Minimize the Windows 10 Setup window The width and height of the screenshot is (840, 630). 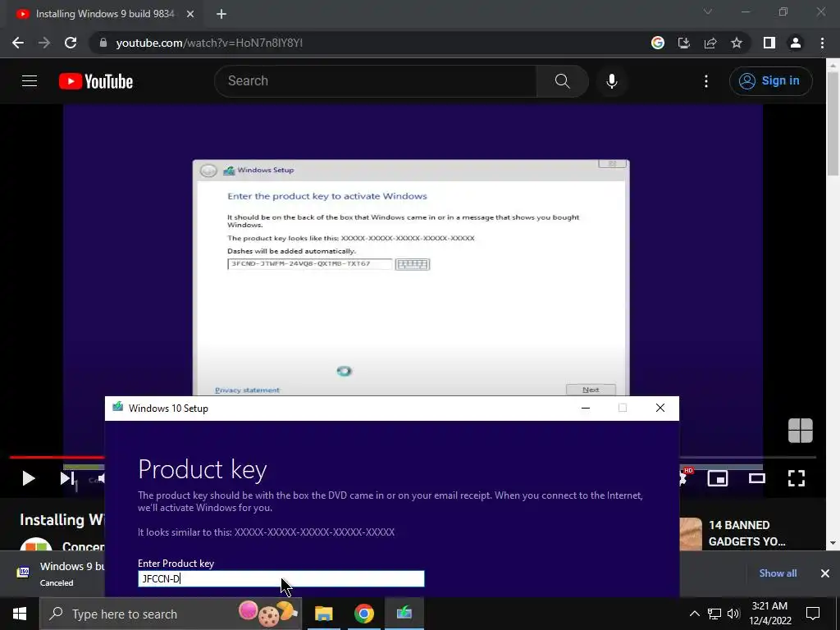(x=586, y=409)
